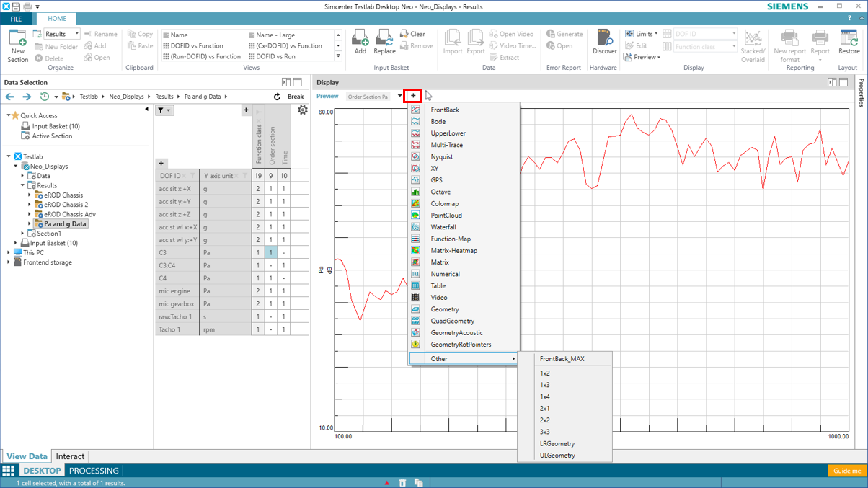Select the highlighted C3 order section cell
This screenshot has width=868, height=488.
271,253
